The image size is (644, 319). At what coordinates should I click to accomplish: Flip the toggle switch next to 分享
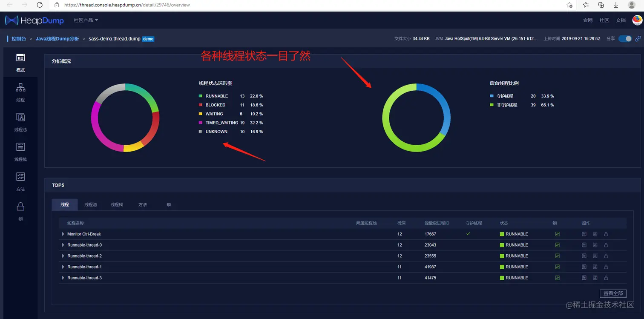pos(624,38)
